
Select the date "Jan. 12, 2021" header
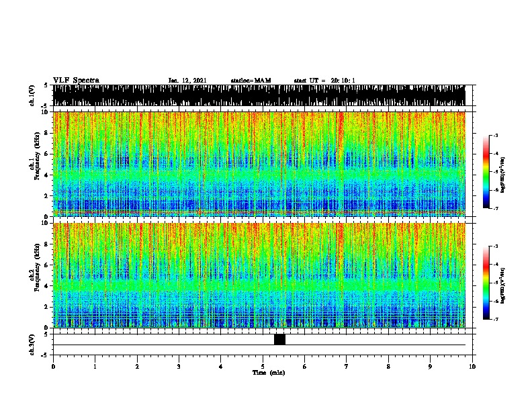click(187, 81)
